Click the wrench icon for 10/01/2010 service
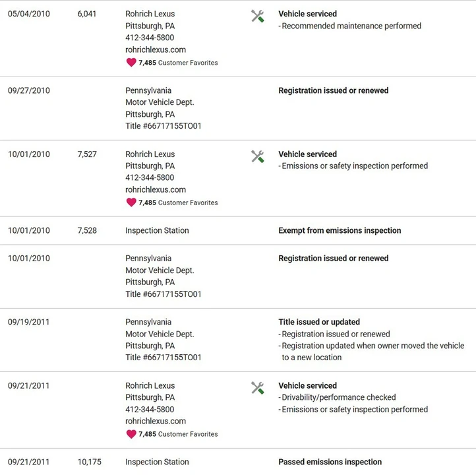The width and height of the screenshot is (476, 475). [257, 156]
